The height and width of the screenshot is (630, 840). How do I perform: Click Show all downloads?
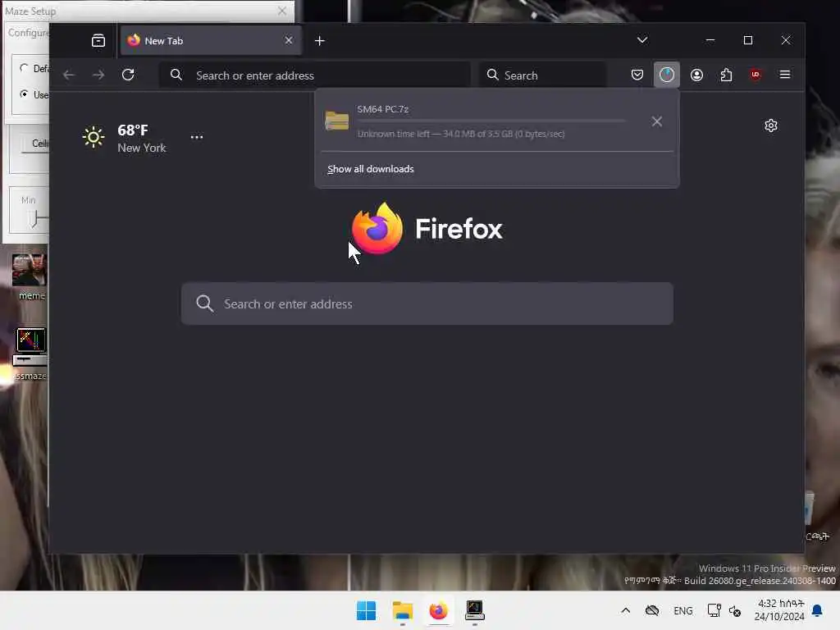[370, 169]
